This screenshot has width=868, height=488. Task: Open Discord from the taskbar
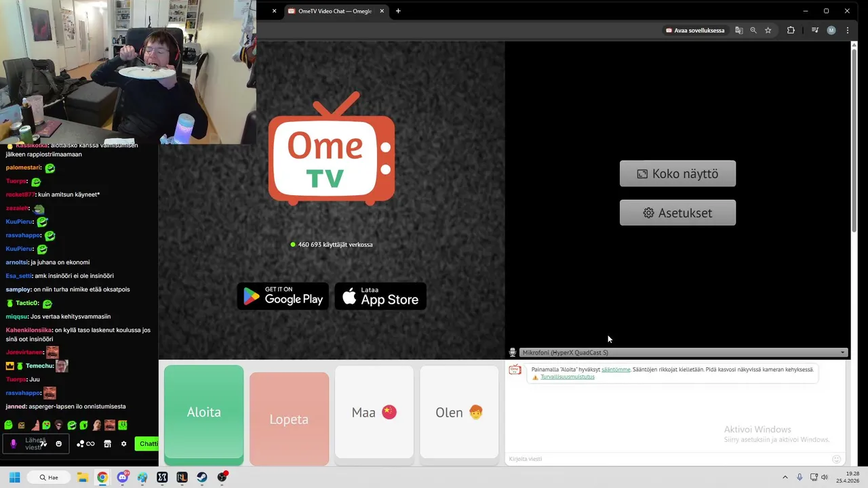(x=123, y=477)
